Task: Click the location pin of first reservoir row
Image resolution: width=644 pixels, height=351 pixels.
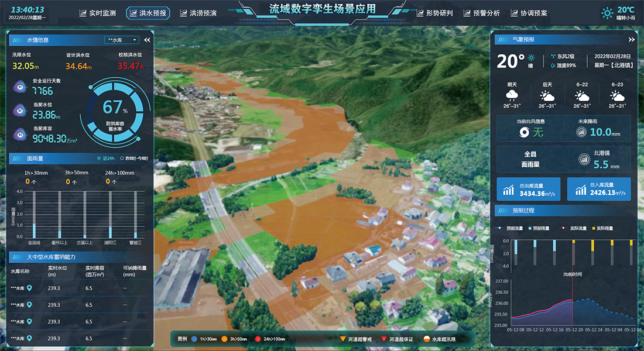Action: click(x=30, y=288)
